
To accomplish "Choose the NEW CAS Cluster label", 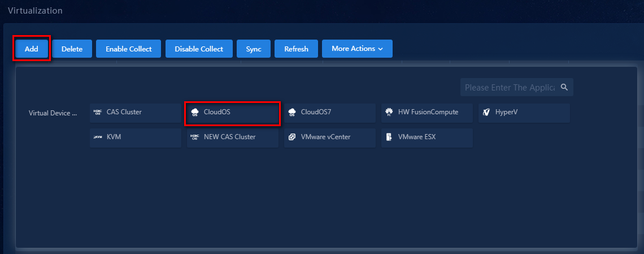I will (229, 137).
